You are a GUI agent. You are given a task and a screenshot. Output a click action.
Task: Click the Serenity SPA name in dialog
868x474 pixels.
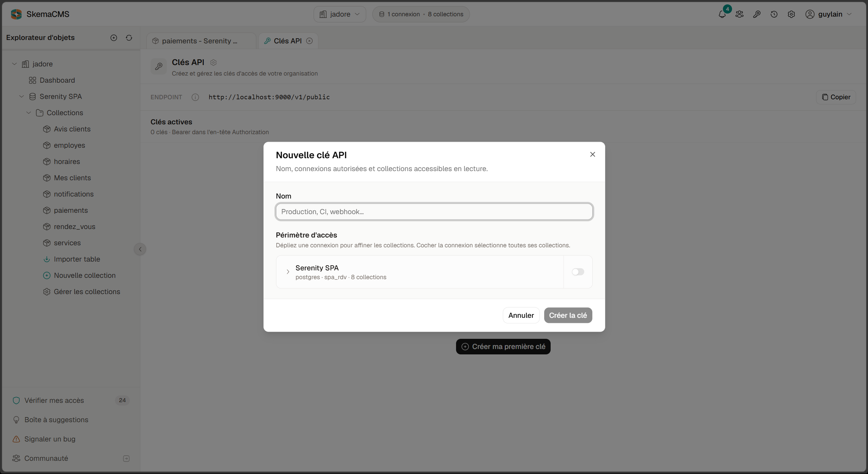coord(317,268)
